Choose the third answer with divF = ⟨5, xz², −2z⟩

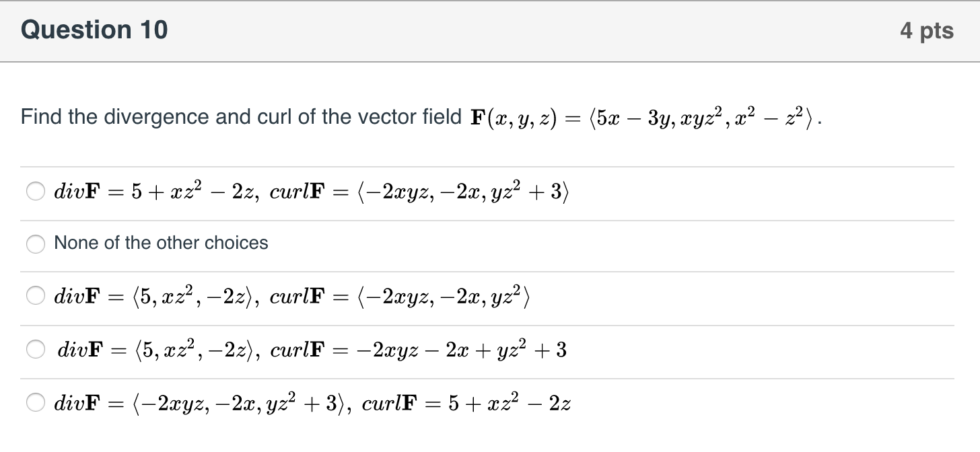(36, 296)
